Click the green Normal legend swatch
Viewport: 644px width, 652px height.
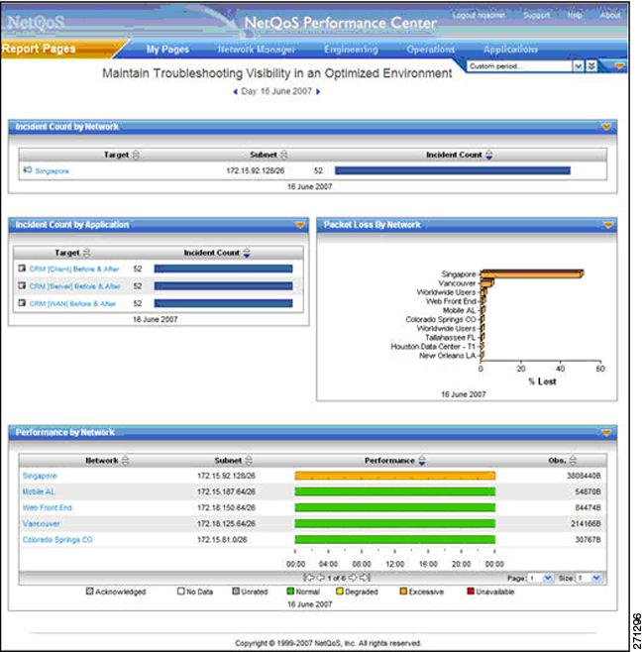[290, 591]
